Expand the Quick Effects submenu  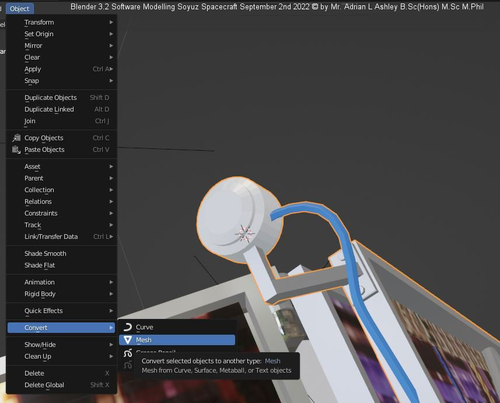pos(61,311)
